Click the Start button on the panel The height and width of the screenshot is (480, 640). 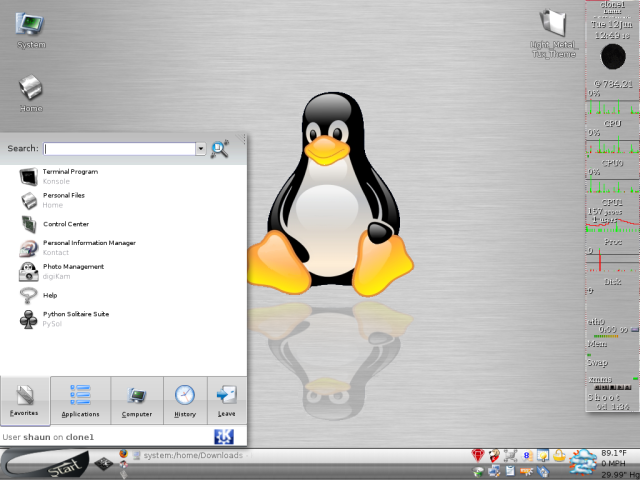point(46,464)
